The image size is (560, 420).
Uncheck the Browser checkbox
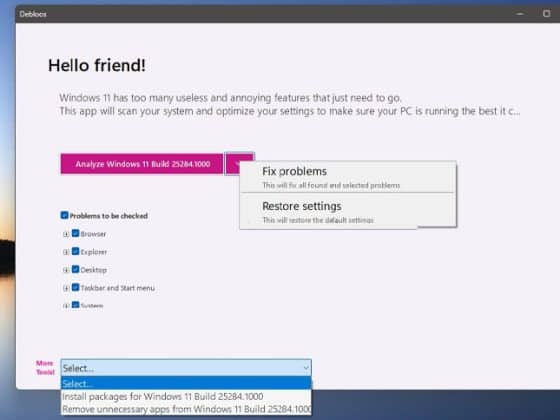[x=75, y=233]
